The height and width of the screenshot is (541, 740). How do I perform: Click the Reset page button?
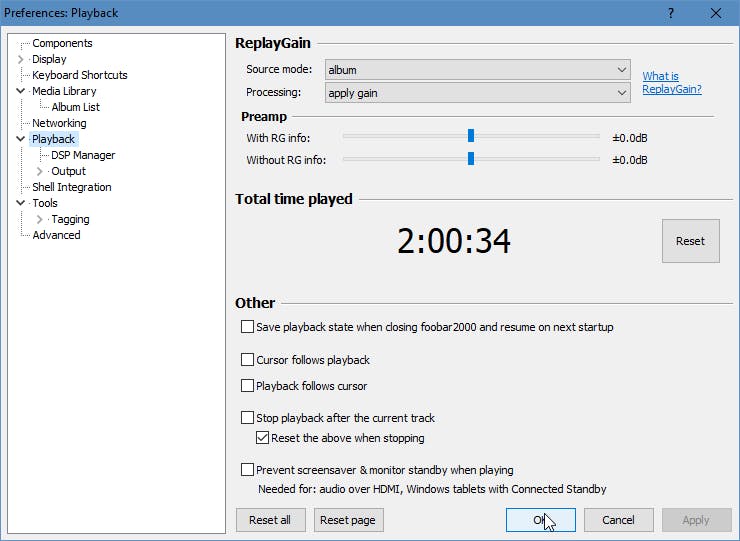point(348,520)
